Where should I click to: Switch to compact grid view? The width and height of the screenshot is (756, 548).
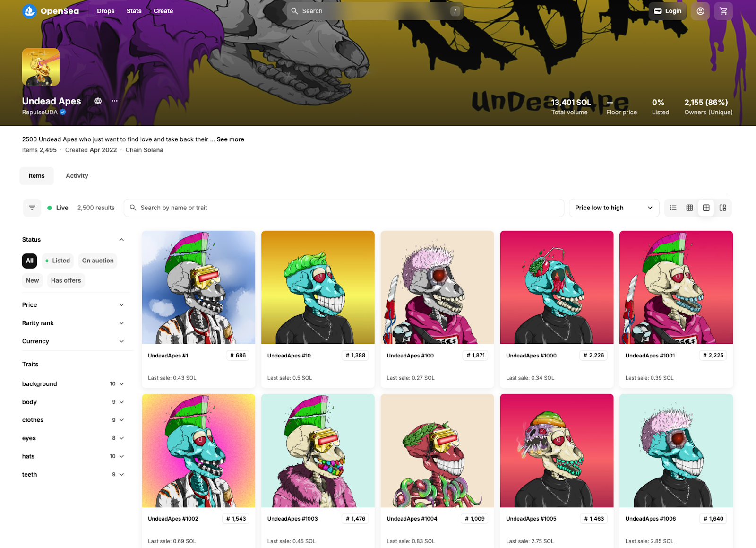[689, 208]
